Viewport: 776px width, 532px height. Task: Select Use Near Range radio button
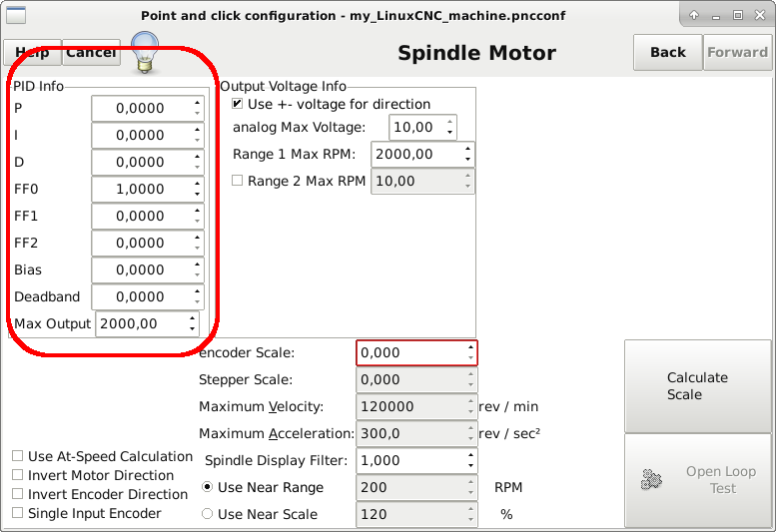pos(208,487)
